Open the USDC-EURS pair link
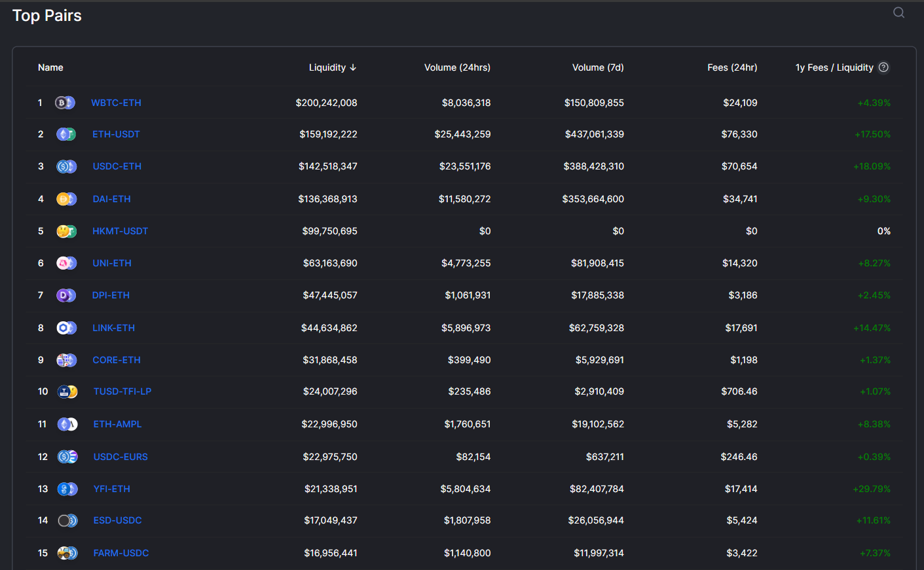924x570 pixels. [x=120, y=457]
